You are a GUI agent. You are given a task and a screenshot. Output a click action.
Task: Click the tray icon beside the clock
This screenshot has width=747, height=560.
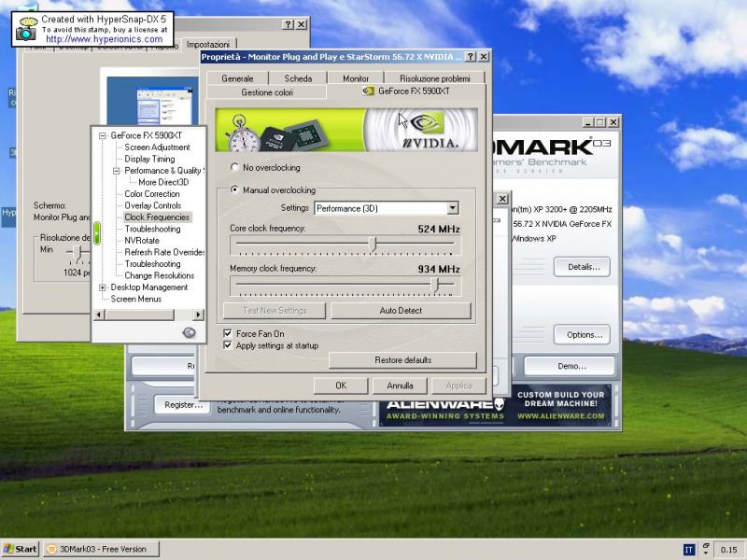click(x=706, y=549)
